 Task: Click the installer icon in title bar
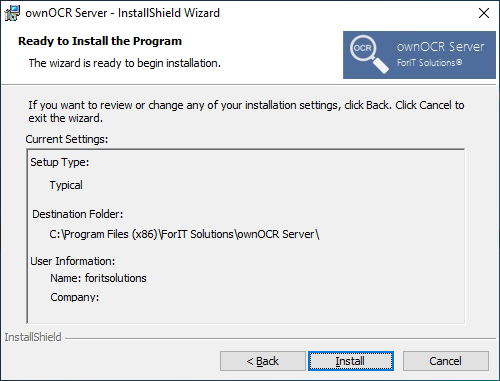tap(12, 13)
